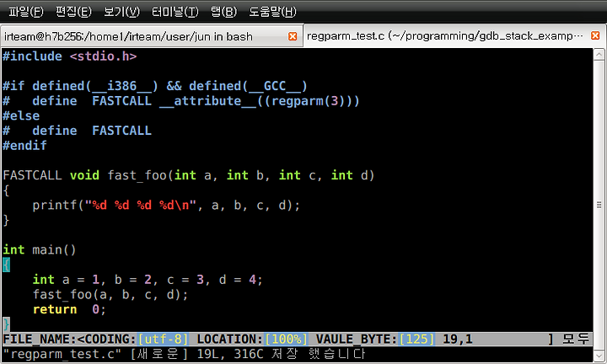607x364 pixels.
Task: Click the 19,1 cursor position indicator
Action: coord(458,340)
